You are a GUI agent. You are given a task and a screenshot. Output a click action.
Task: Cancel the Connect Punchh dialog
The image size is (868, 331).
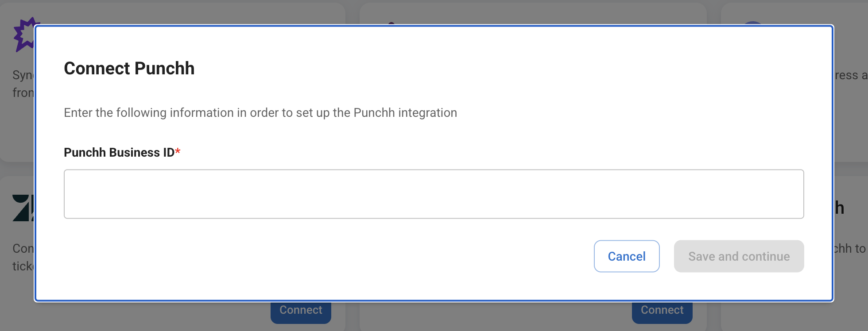pos(627,256)
